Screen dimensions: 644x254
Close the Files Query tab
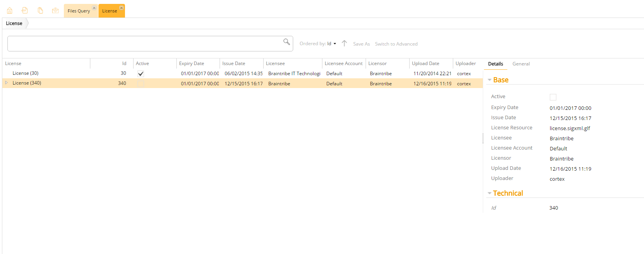click(94, 8)
